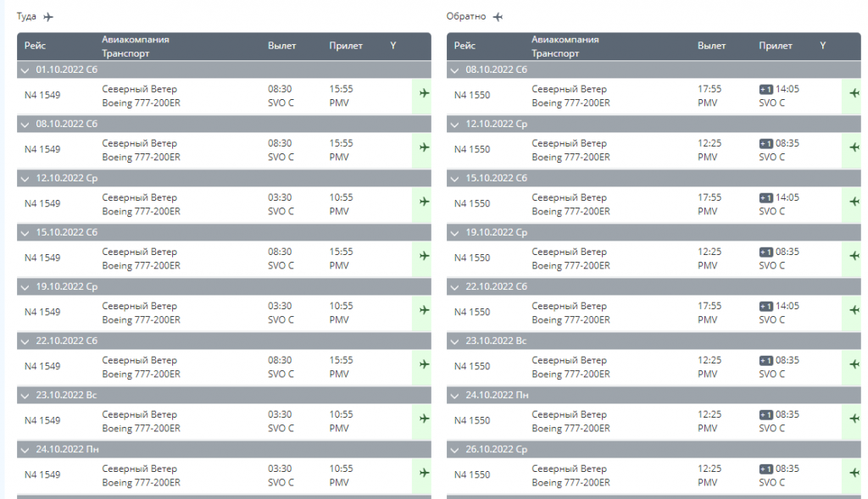Select outbound flight on 01.10.2022 via green plane icon
The height and width of the screenshot is (499, 868).
424,93
